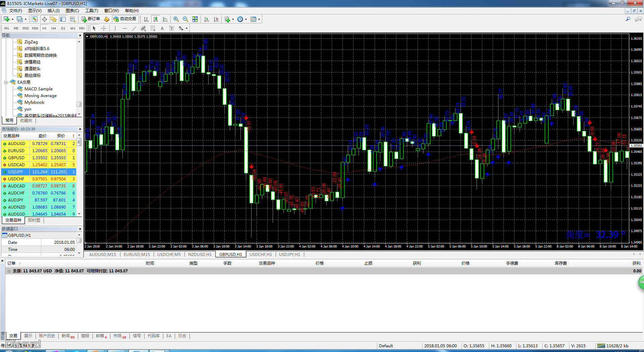This screenshot has width=644, height=352.
Task: Toggle chart auto scroll
Action: click(207, 19)
